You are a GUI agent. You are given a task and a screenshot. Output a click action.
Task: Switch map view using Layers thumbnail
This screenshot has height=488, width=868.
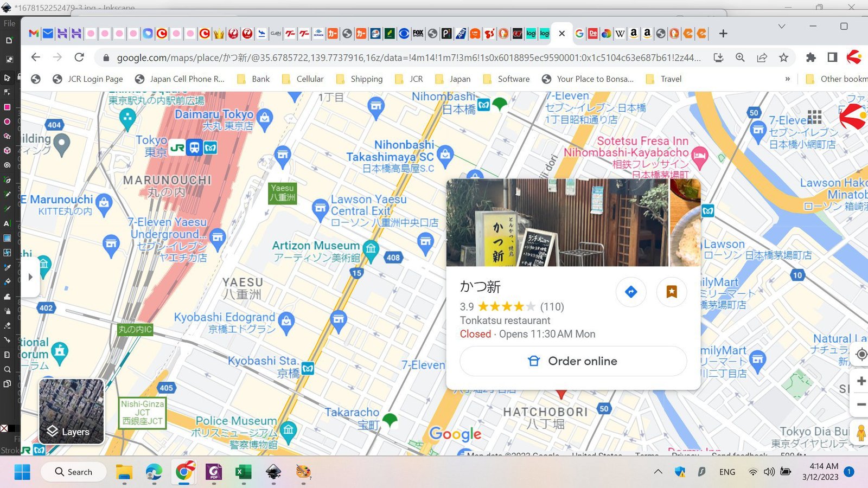click(72, 411)
